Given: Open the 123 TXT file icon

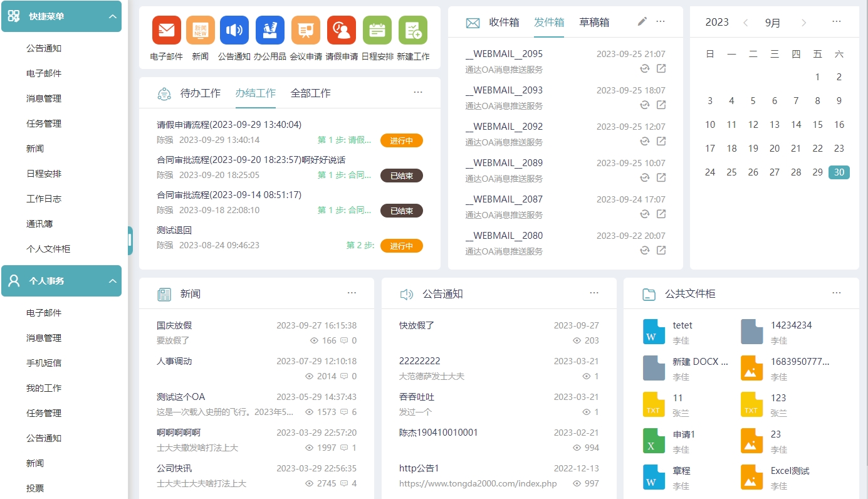Looking at the screenshot, I should [x=751, y=404].
